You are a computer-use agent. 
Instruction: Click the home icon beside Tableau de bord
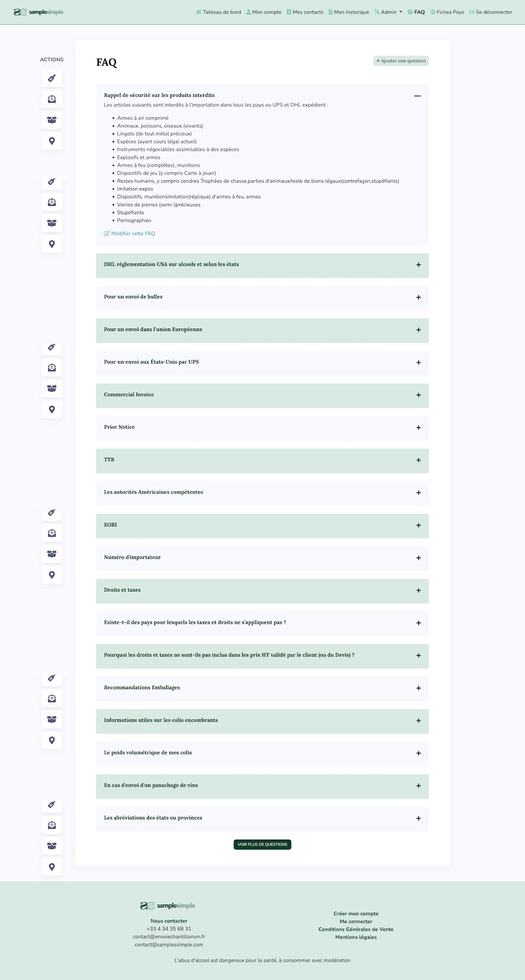[x=199, y=12]
